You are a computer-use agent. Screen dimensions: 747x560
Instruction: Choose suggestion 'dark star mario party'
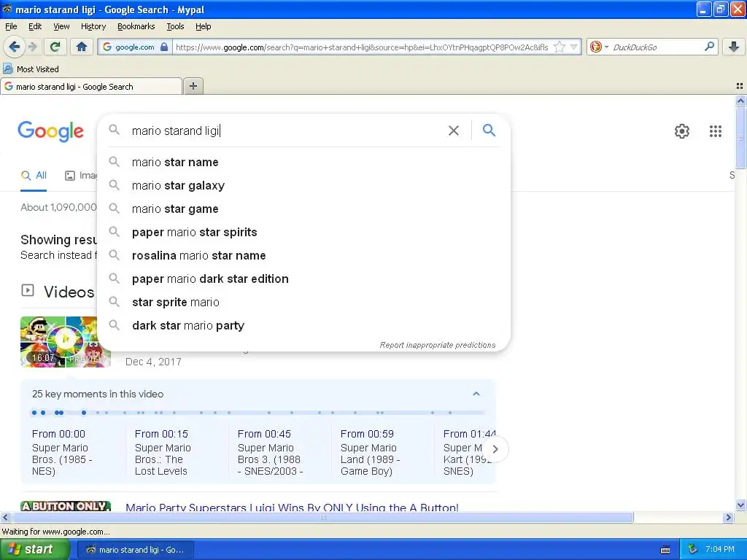[303, 325]
